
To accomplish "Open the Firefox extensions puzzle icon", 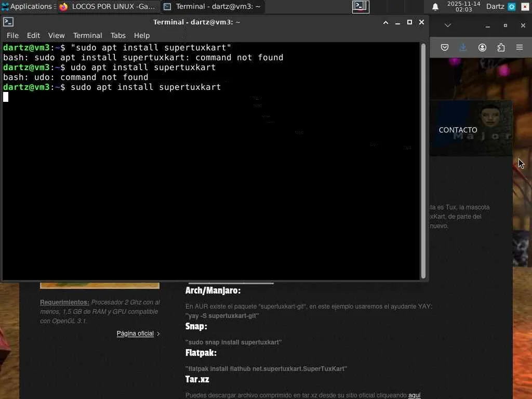I will (x=501, y=47).
